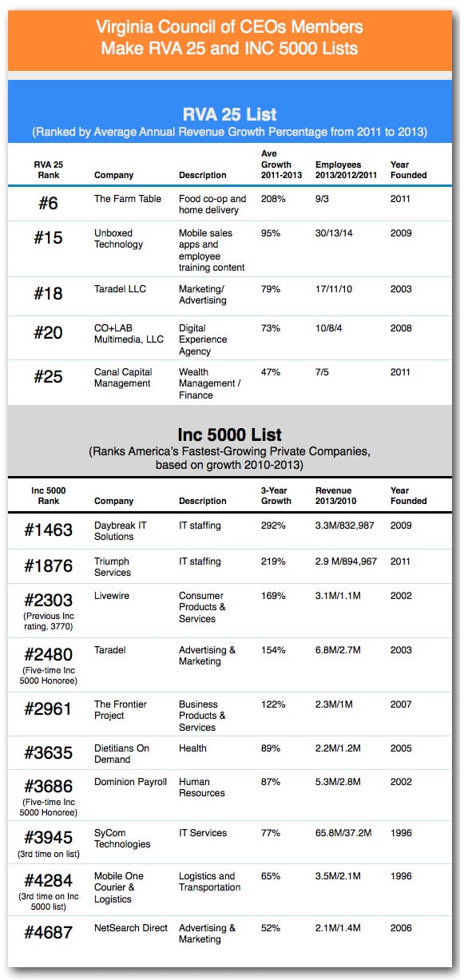Click Livewire in the Inc 5000 list

coord(112,596)
